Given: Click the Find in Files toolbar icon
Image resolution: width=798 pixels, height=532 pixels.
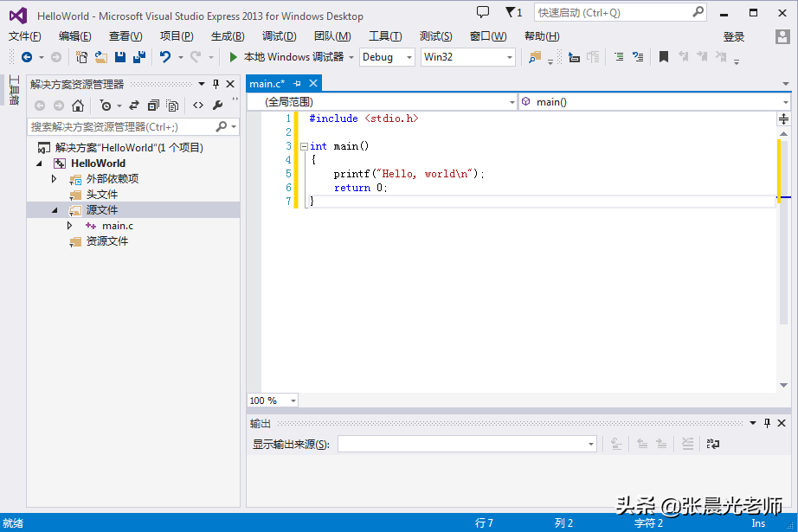Looking at the screenshot, I should point(534,57).
